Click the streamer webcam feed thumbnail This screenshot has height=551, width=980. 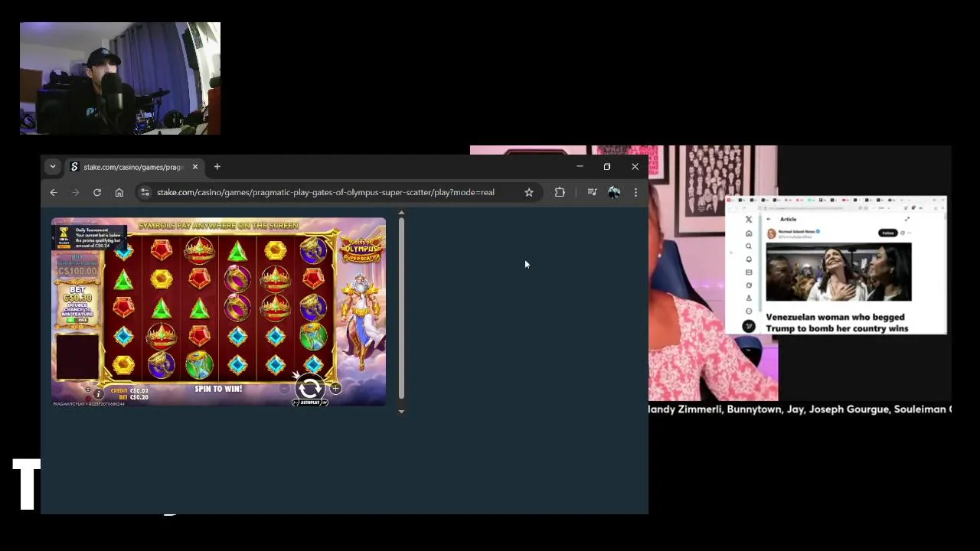[120, 78]
